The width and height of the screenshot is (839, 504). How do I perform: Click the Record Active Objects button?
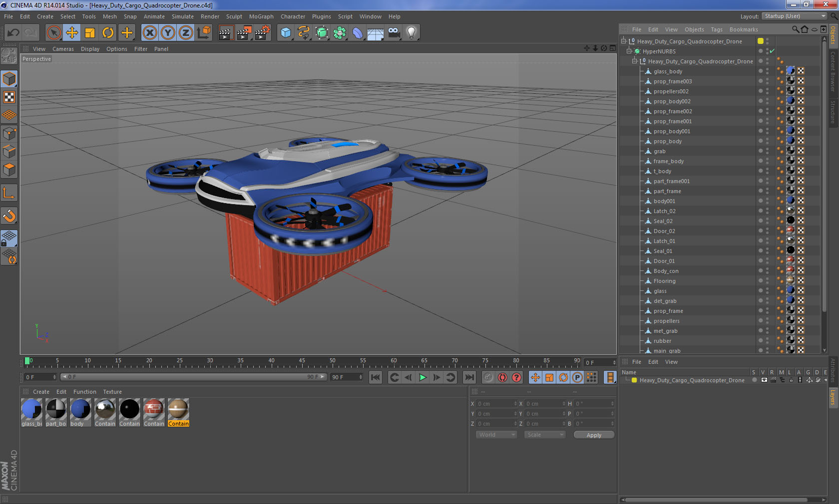tap(488, 377)
